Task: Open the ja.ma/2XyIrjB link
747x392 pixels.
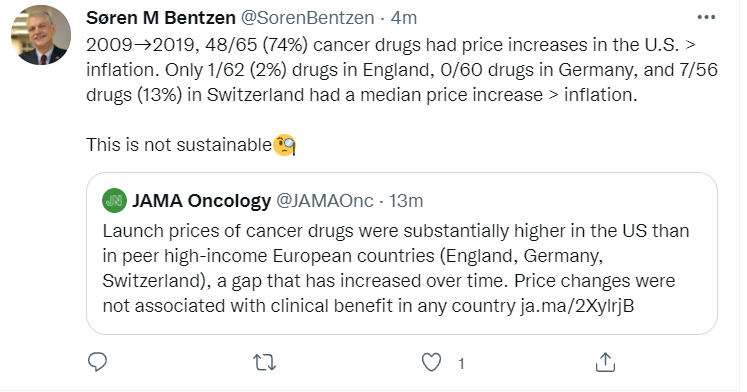Action: click(577, 305)
